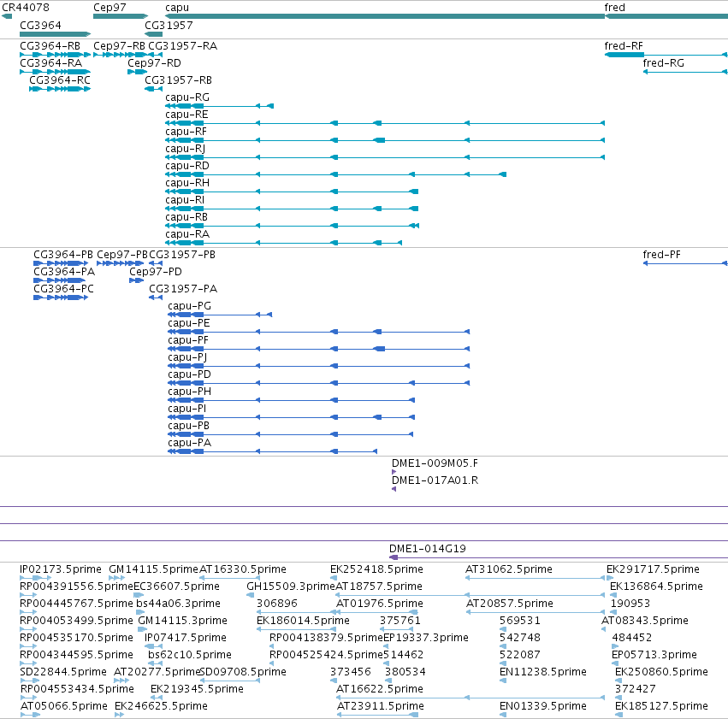Open the capu-PB protein feature

291,434
